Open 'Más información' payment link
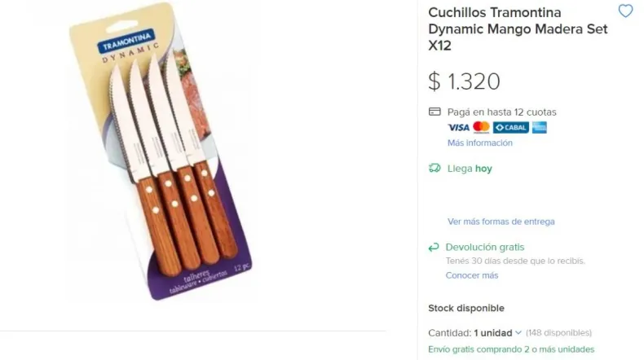This screenshot has height=360, width=644. point(479,143)
